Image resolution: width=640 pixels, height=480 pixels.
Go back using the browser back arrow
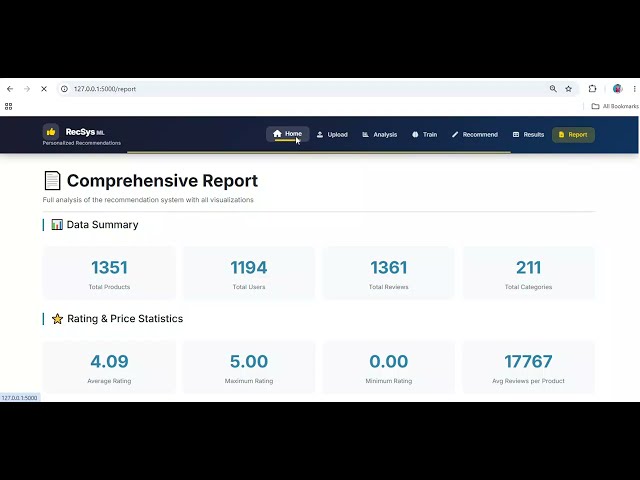10,89
